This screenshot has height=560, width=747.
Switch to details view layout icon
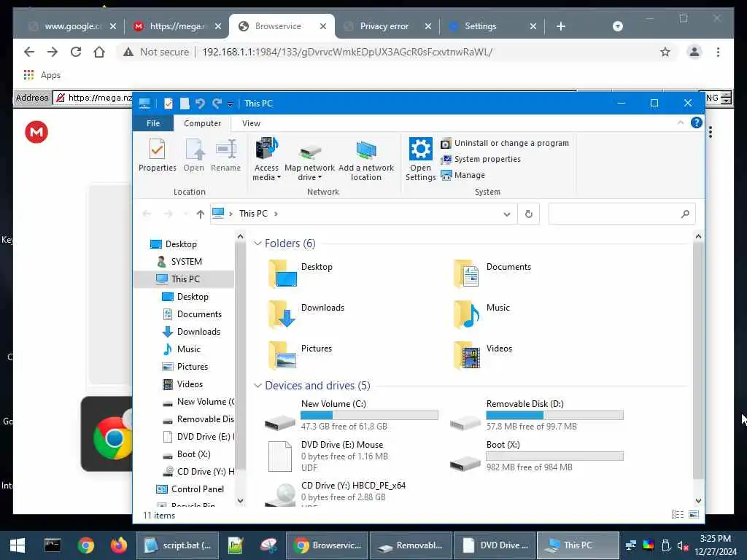tap(678, 514)
